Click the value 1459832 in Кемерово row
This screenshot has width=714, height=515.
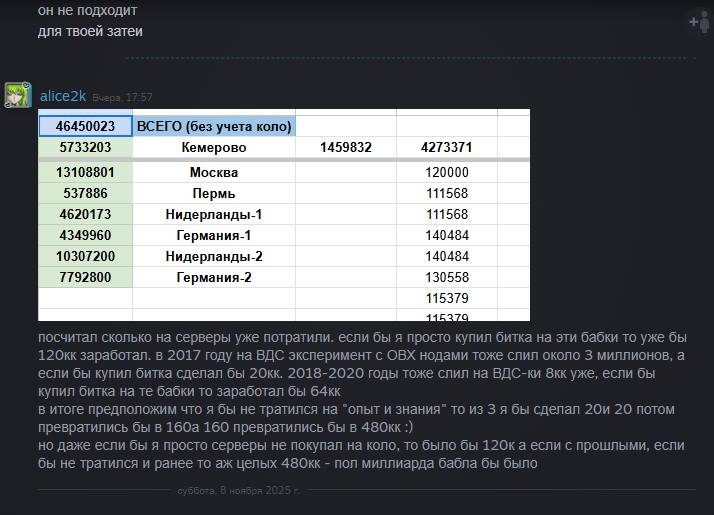click(346, 147)
